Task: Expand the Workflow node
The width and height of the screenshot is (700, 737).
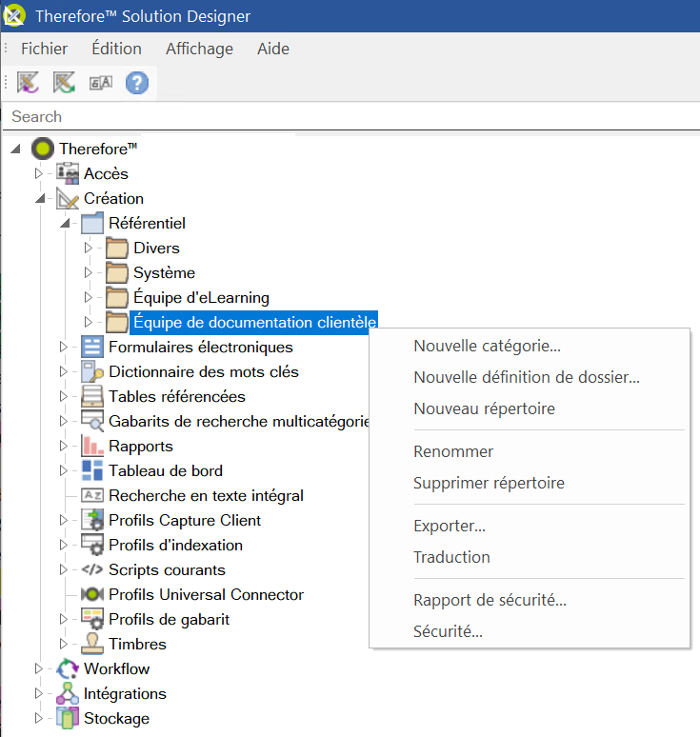Action: [38, 668]
